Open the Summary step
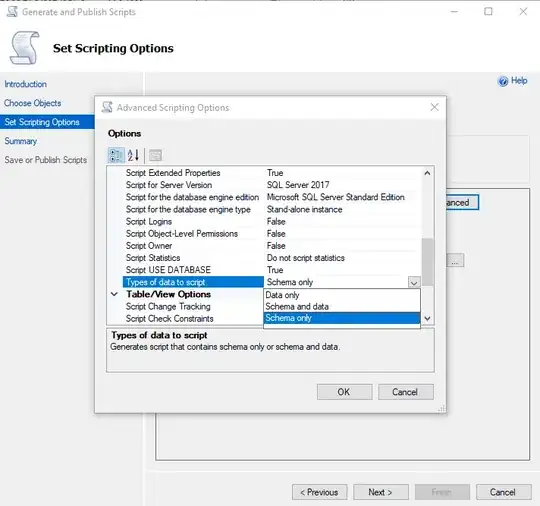The width and height of the screenshot is (540, 506). pyautogui.click(x=21, y=141)
